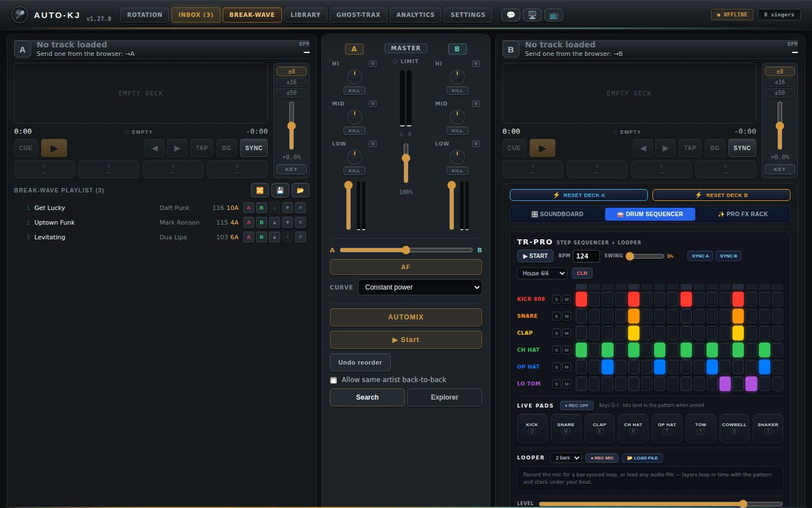The image size is (812, 508).
Task: Play deck A
Action: tap(54, 148)
